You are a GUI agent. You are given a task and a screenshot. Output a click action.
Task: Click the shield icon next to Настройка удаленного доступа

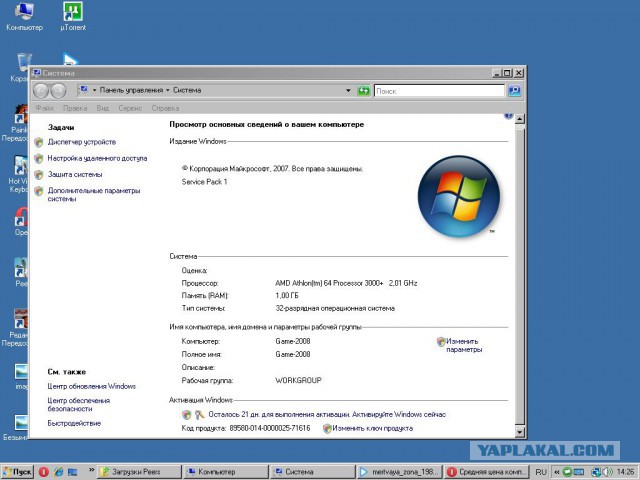pos(39,158)
